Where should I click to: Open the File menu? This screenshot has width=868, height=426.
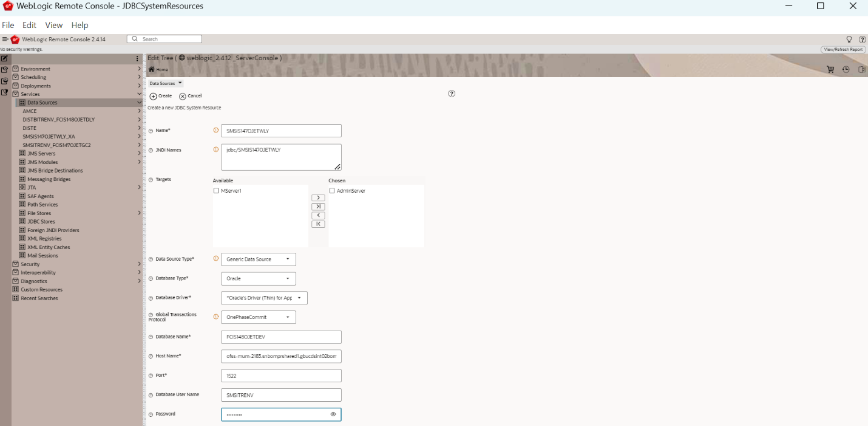pos(8,25)
